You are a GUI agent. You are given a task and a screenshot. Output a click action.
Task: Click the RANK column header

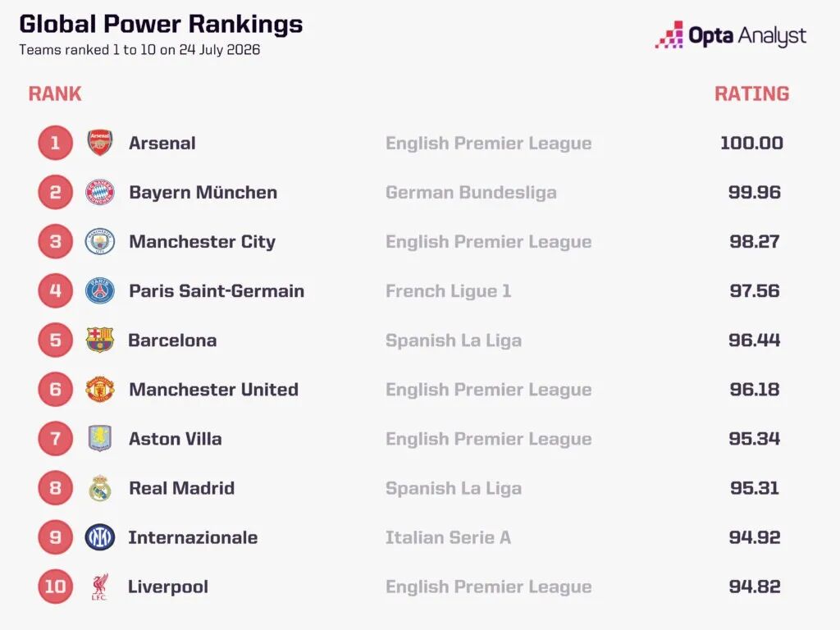click(x=55, y=94)
